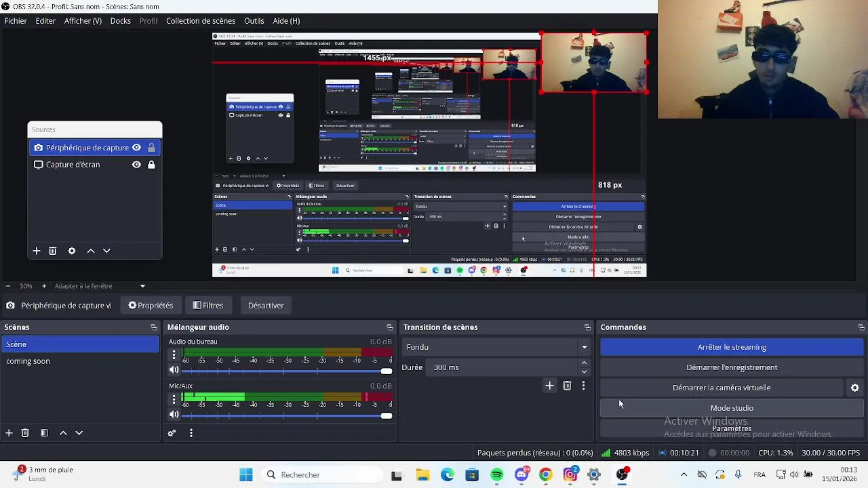
Task: Open the Collection de scènes menu
Action: point(201,21)
